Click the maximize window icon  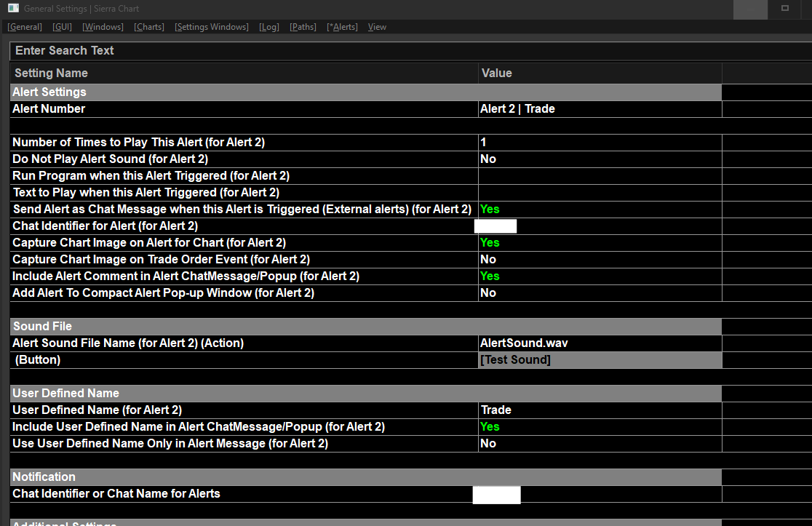click(x=784, y=8)
